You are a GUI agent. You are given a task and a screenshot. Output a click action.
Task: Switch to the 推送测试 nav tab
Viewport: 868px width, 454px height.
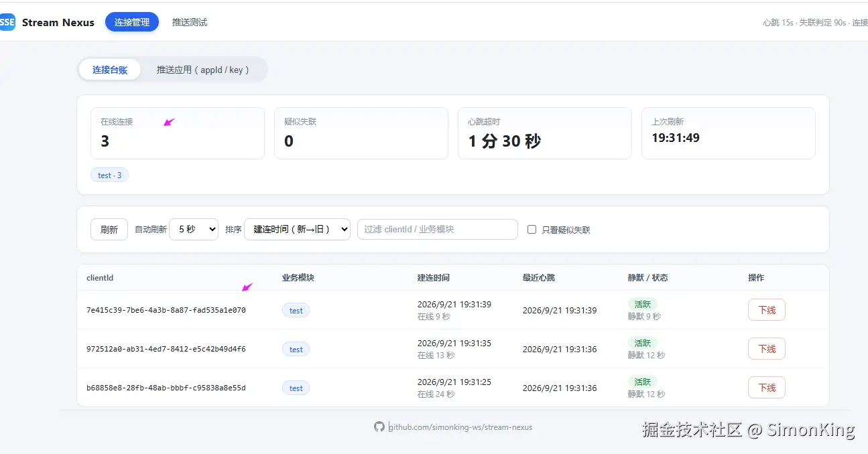click(x=190, y=22)
